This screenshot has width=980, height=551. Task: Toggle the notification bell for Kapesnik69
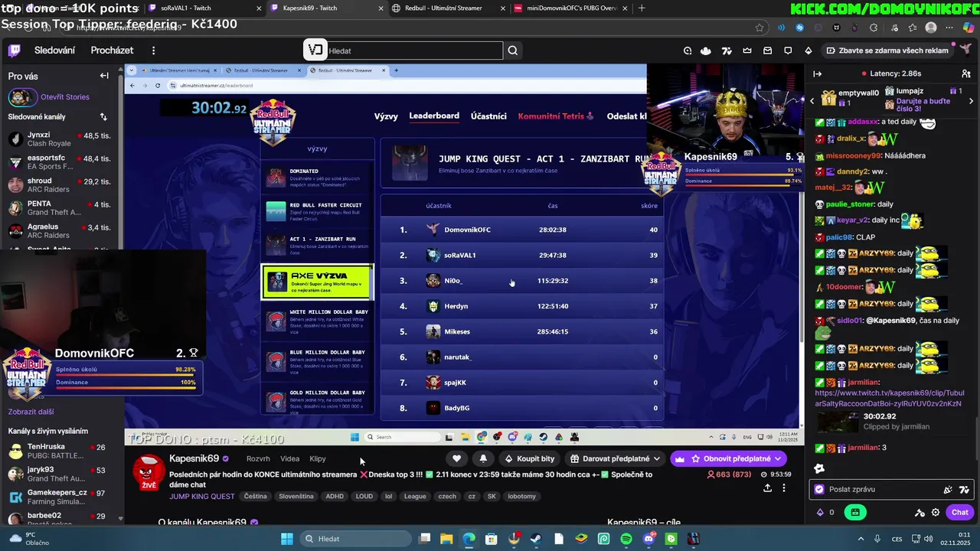(x=483, y=458)
